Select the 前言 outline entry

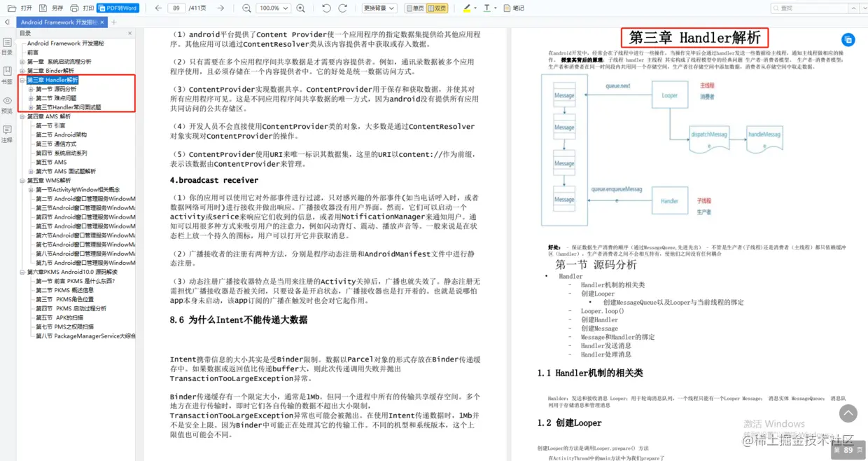click(33, 53)
